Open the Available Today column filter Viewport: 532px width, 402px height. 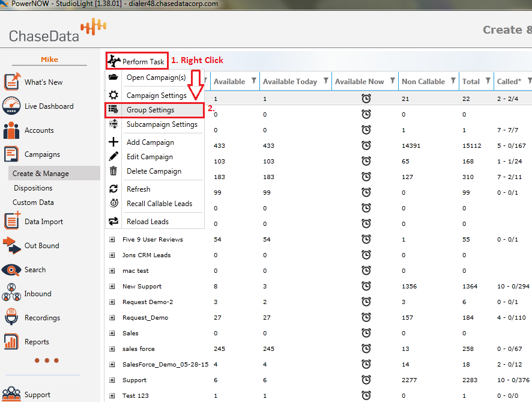coord(325,81)
